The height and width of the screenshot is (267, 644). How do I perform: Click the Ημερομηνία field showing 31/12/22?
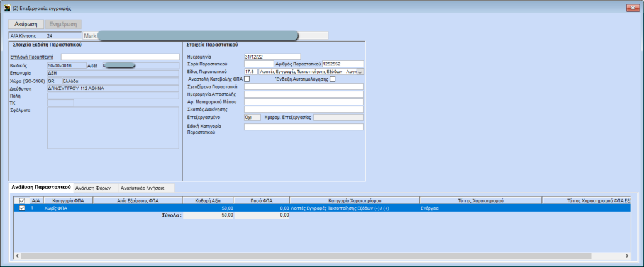[272, 57]
